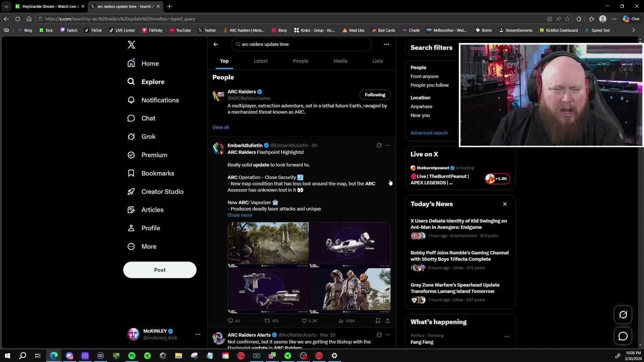This screenshot has width=644, height=362.
Task: Click the Post button
Action: [159, 270]
